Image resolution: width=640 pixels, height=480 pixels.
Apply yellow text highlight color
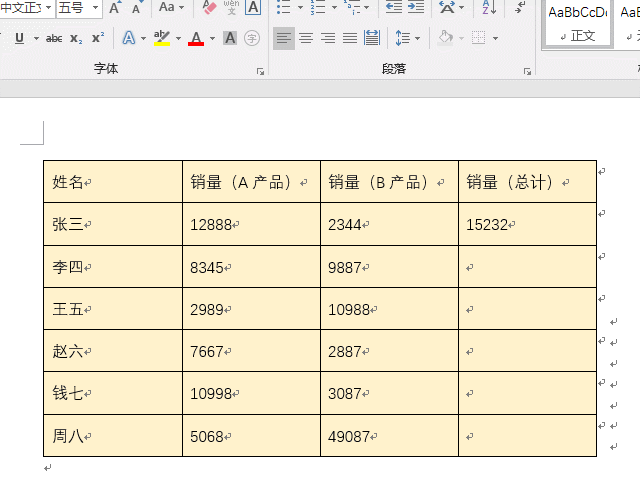click(x=162, y=38)
